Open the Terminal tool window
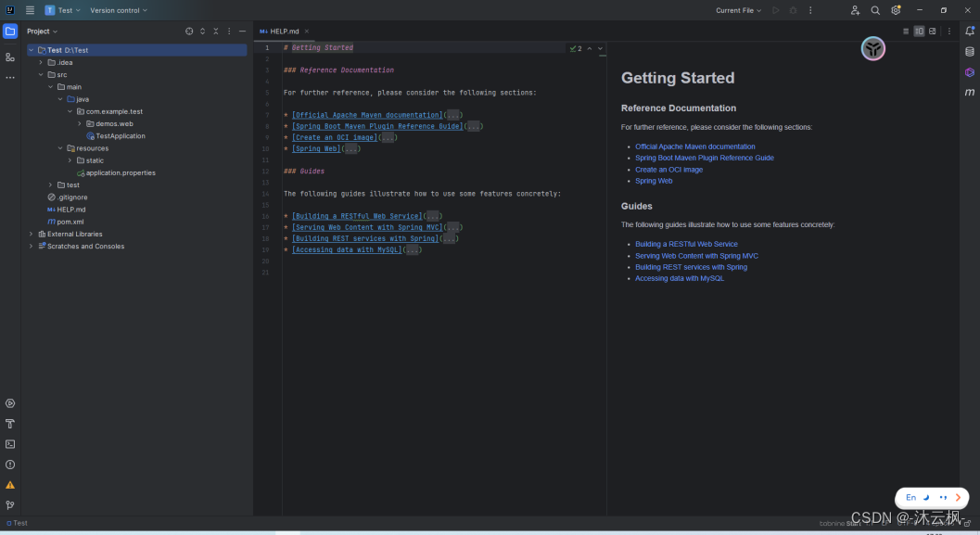The height and width of the screenshot is (535, 980). 10,444
